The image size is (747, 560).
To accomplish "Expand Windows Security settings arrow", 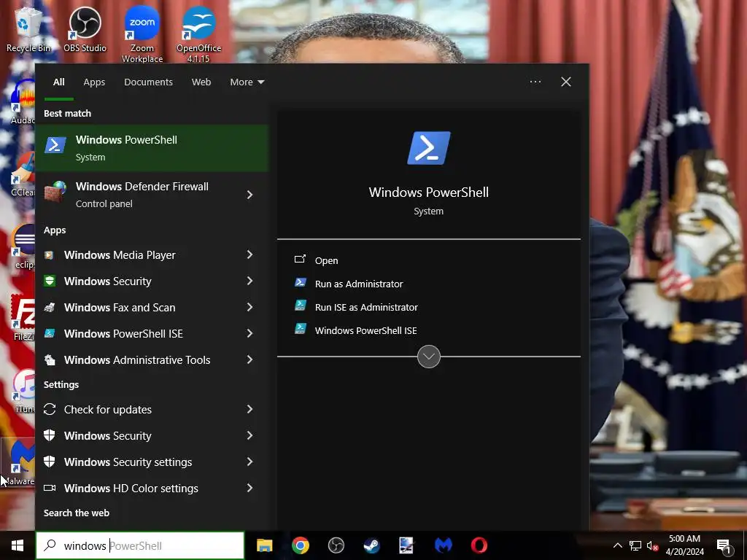I will [x=249, y=462].
